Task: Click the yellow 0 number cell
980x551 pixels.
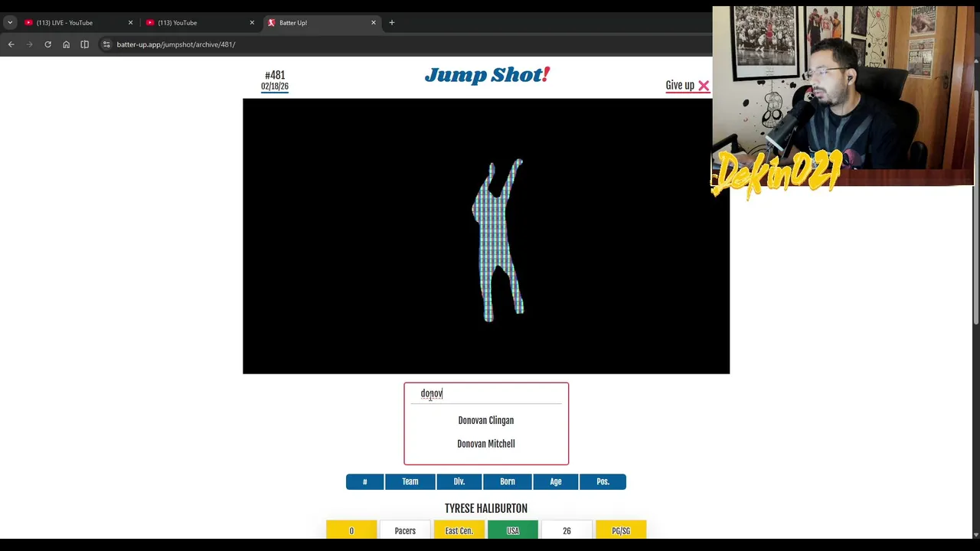Action: pos(351,530)
